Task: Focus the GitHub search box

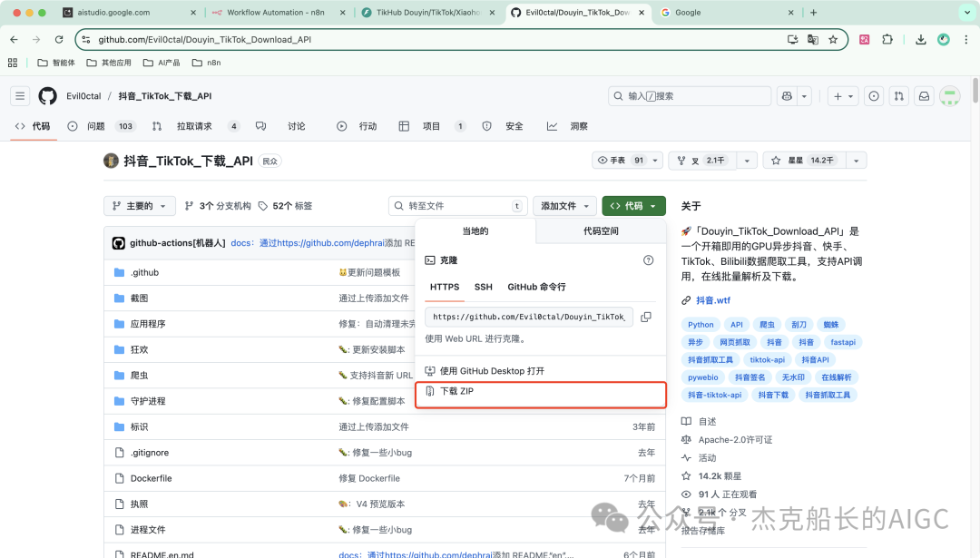Action: [690, 96]
